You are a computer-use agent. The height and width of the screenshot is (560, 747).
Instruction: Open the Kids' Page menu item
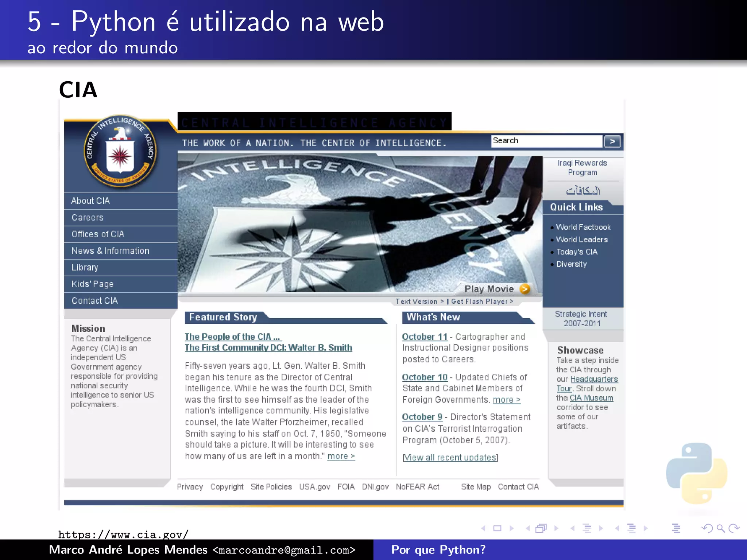point(121,284)
